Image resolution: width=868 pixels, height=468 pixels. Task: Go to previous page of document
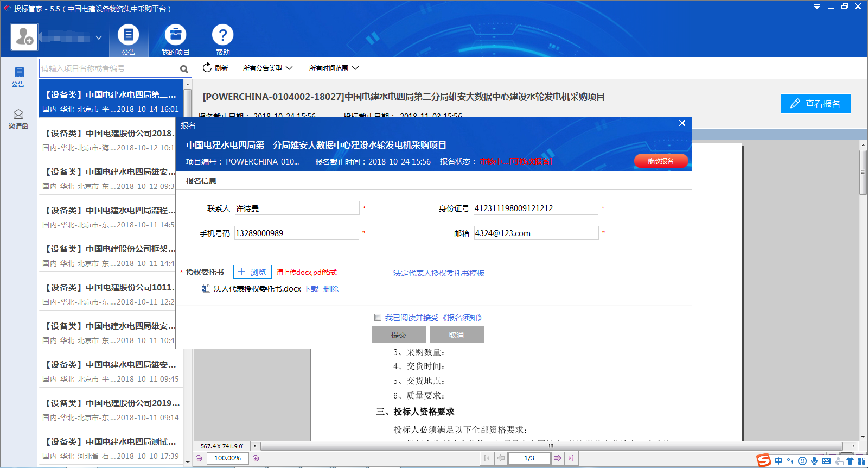pos(501,458)
